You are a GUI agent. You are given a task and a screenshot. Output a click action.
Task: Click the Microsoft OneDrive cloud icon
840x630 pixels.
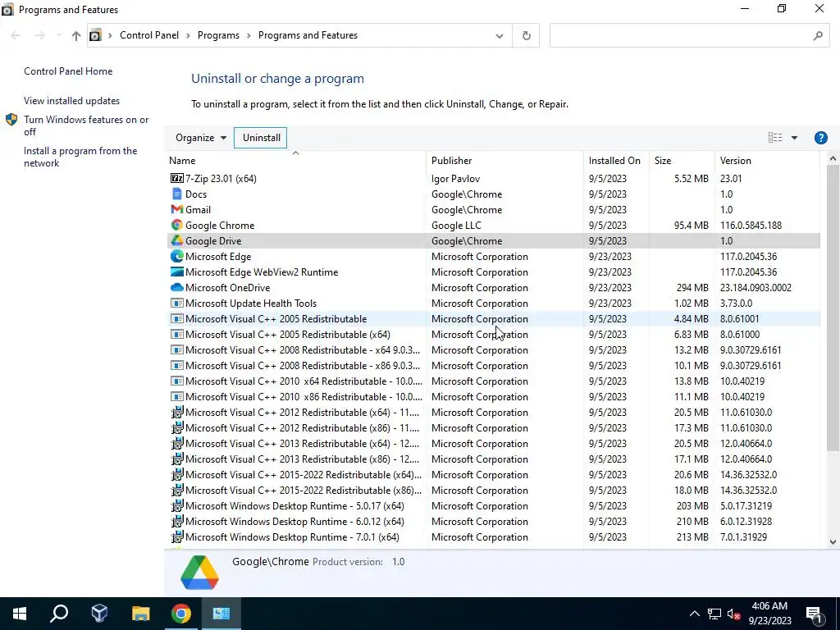click(x=177, y=287)
